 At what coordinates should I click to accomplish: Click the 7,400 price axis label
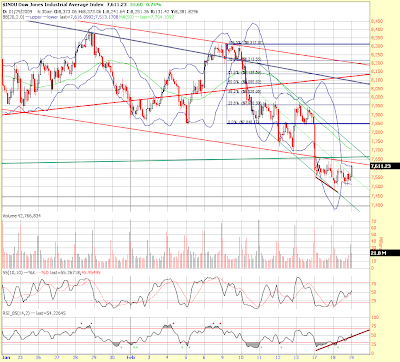click(377, 205)
